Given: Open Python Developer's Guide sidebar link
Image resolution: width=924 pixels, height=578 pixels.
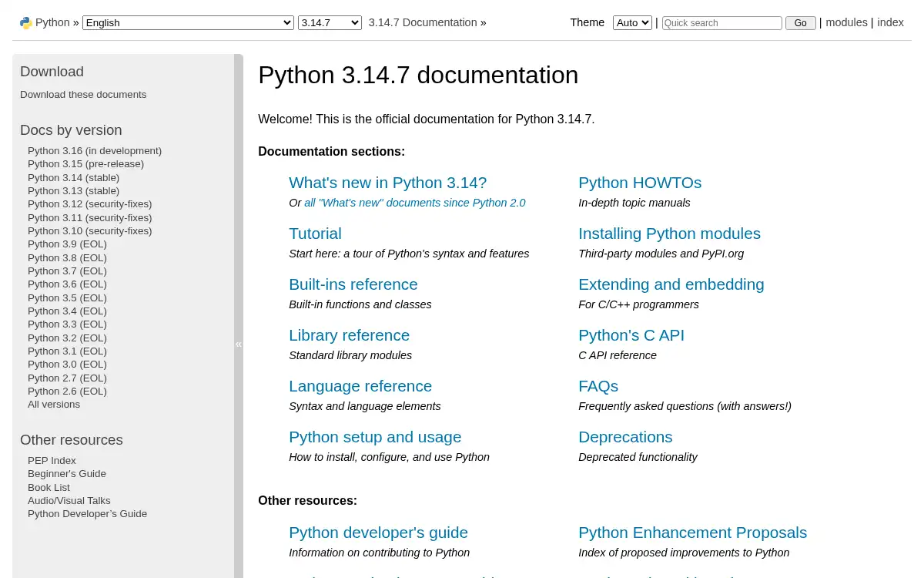Looking at the screenshot, I should point(87,514).
